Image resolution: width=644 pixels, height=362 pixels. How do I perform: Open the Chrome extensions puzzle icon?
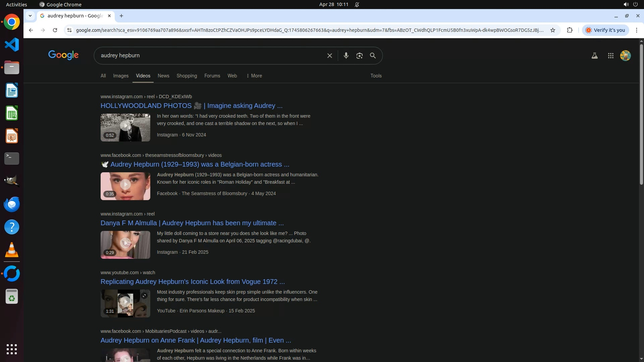[x=570, y=30]
